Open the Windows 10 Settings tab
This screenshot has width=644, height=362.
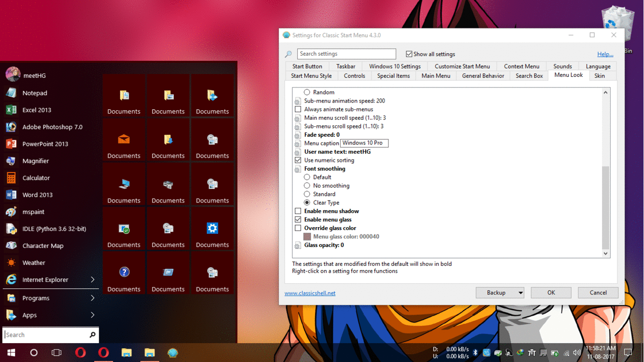click(395, 66)
